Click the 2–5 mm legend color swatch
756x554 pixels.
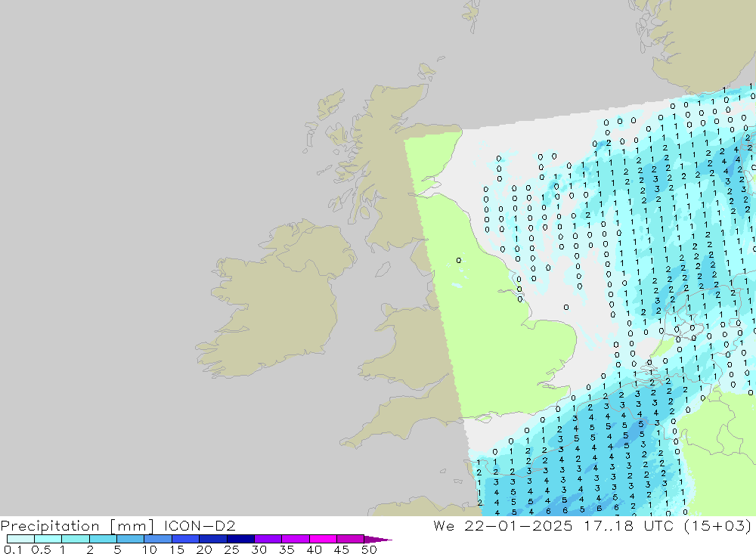pos(103,539)
